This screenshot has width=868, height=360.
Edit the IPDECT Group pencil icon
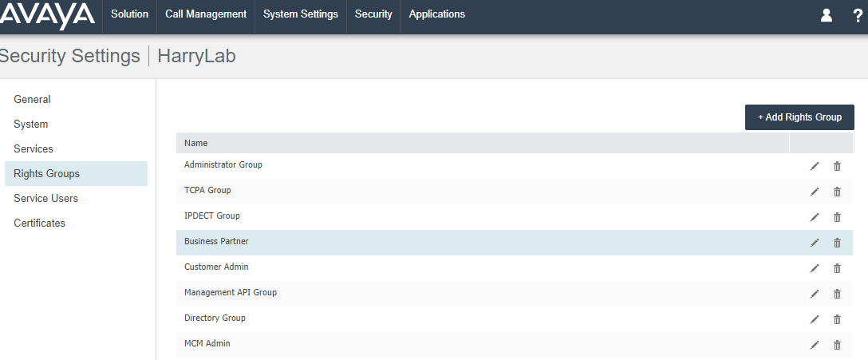815,217
